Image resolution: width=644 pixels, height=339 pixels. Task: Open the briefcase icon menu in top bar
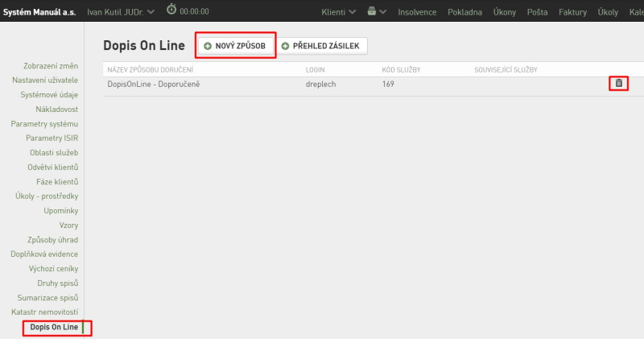coord(377,11)
